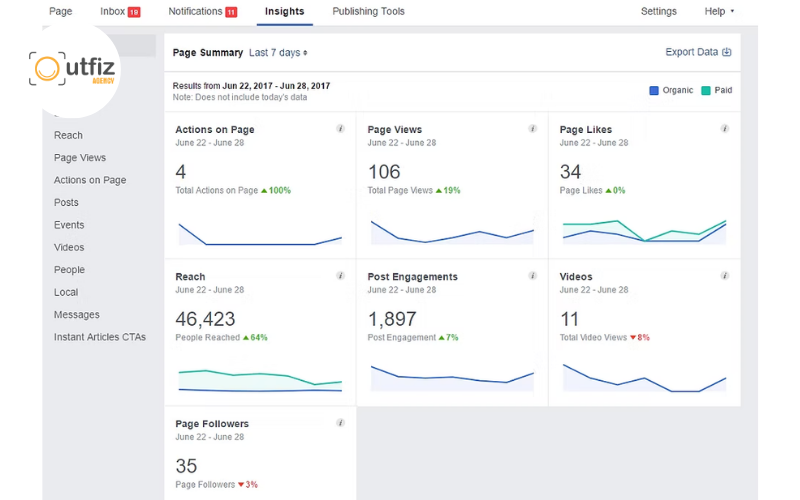Click info icon on Reach card
The height and width of the screenshot is (500, 800).
click(x=341, y=276)
